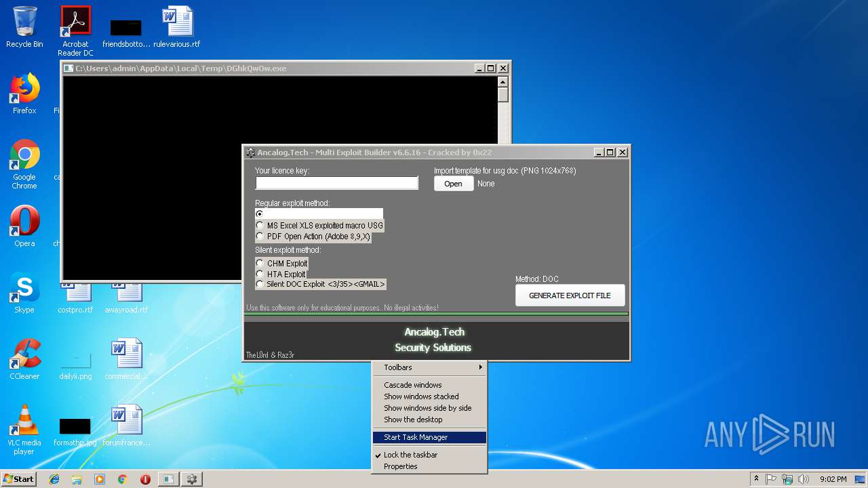Open Internet Explorer from the taskbar
The height and width of the screenshot is (488, 868).
pyautogui.click(x=54, y=479)
